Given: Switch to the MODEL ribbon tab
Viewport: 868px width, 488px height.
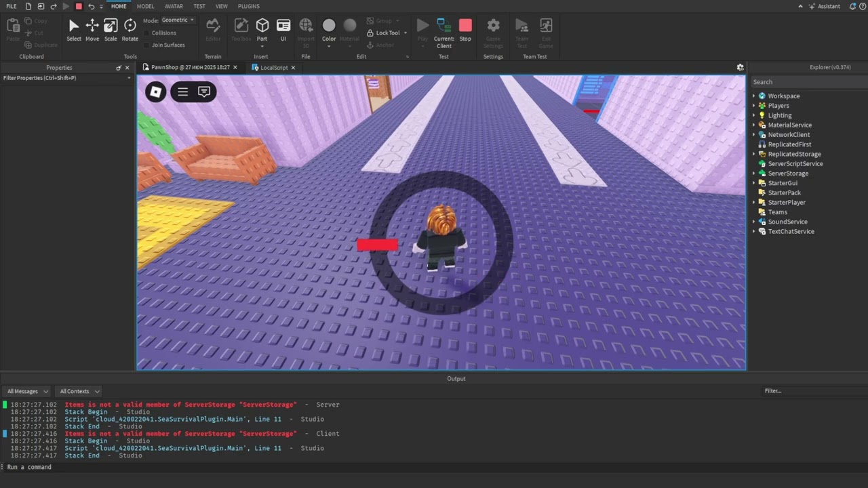Looking at the screenshot, I should tap(145, 6).
